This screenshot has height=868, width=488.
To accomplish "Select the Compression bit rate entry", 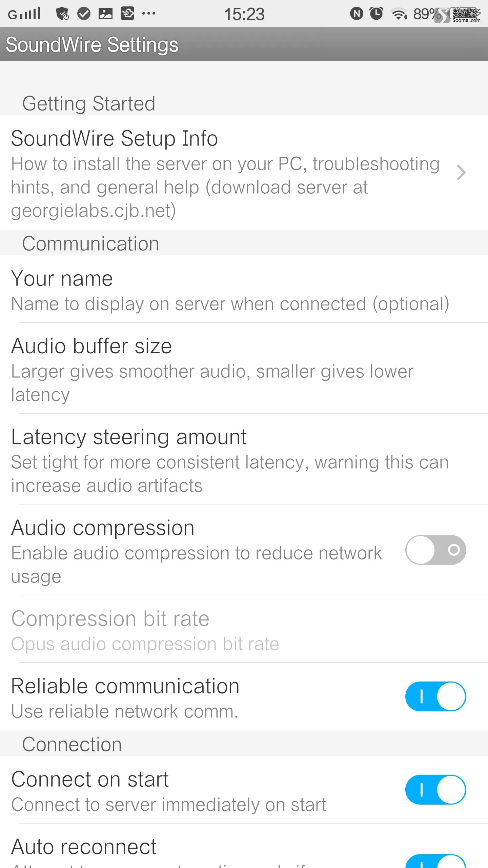I will 244,629.
